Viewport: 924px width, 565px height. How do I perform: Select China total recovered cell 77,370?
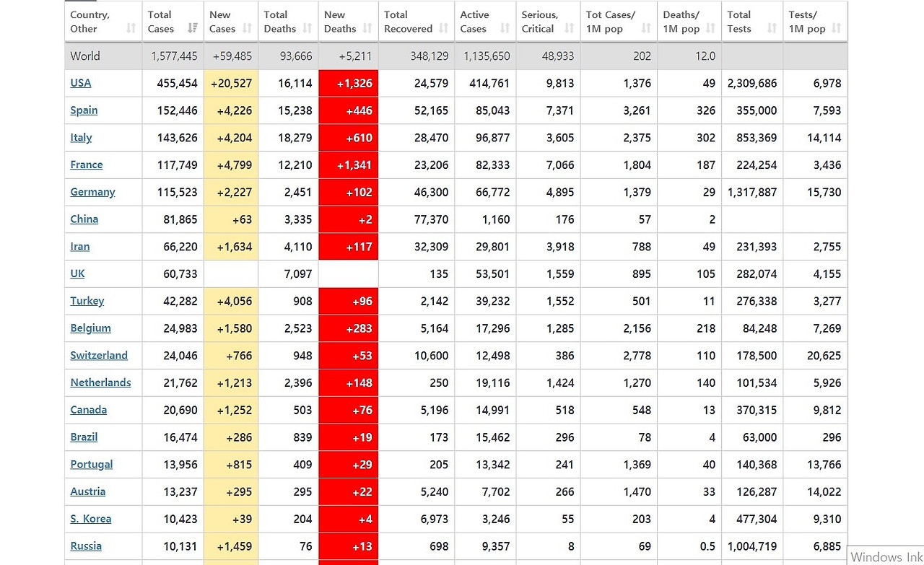(x=416, y=219)
